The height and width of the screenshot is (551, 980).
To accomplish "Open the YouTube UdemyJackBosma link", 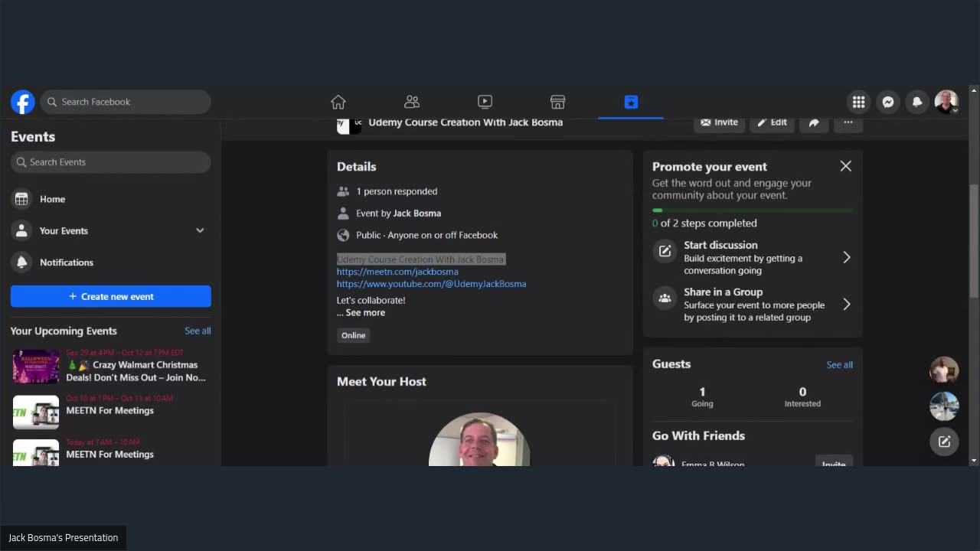I will pyautogui.click(x=431, y=284).
